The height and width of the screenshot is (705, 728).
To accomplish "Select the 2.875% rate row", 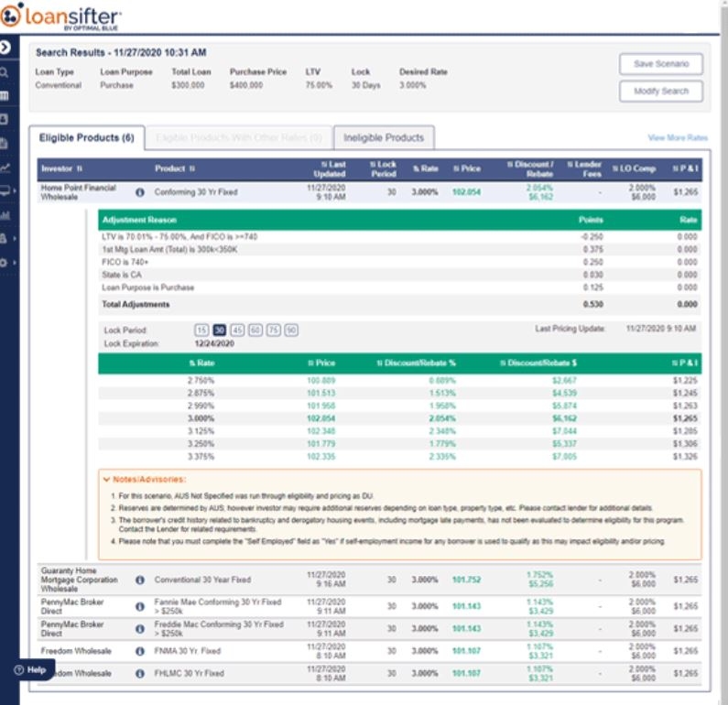I will (400, 393).
